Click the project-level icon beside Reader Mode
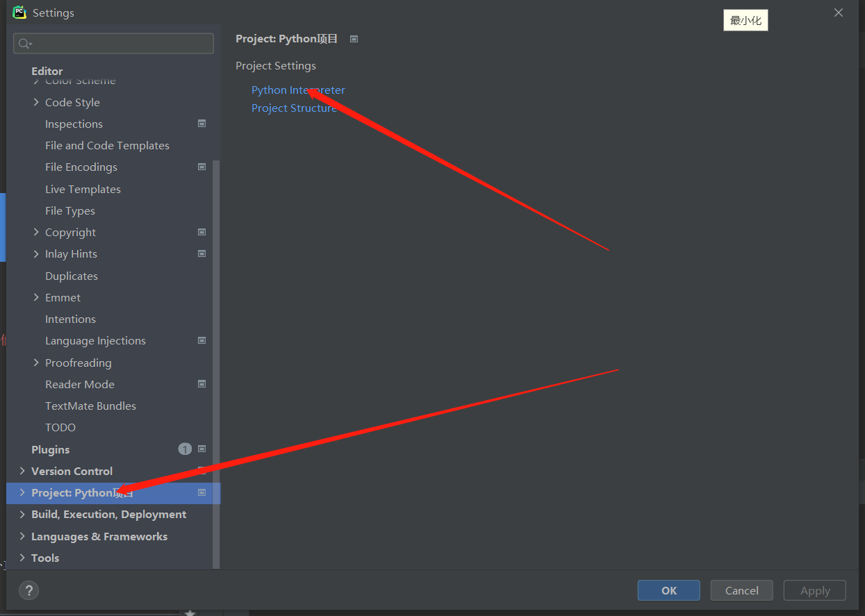The width and height of the screenshot is (865, 616). [x=202, y=384]
